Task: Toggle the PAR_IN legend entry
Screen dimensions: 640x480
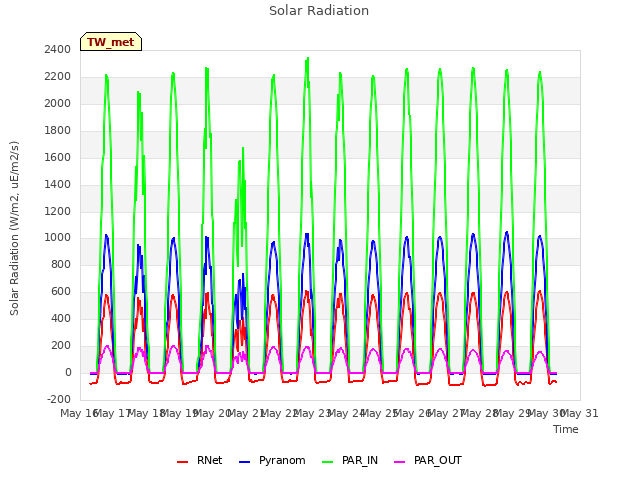Action: tap(350, 460)
